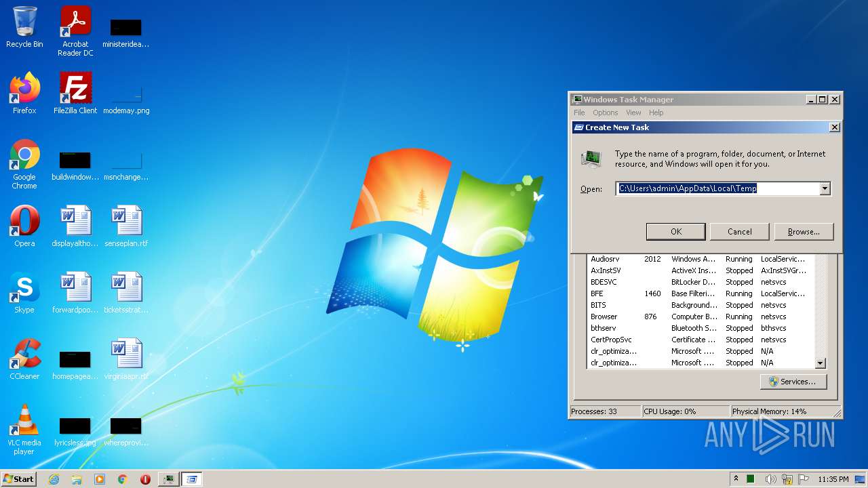Click the taskbar clock showing 11:35 PM
The height and width of the screenshot is (488, 868).
pos(833,479)
